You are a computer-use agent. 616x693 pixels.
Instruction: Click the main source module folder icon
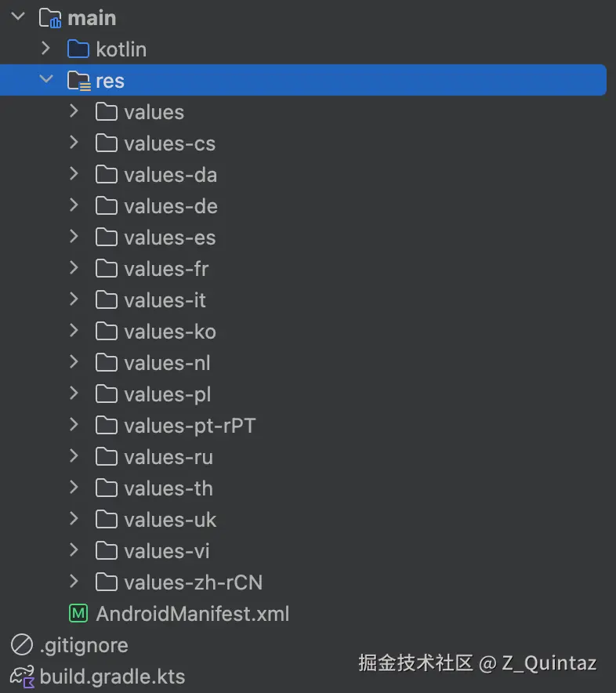(50, 18)
